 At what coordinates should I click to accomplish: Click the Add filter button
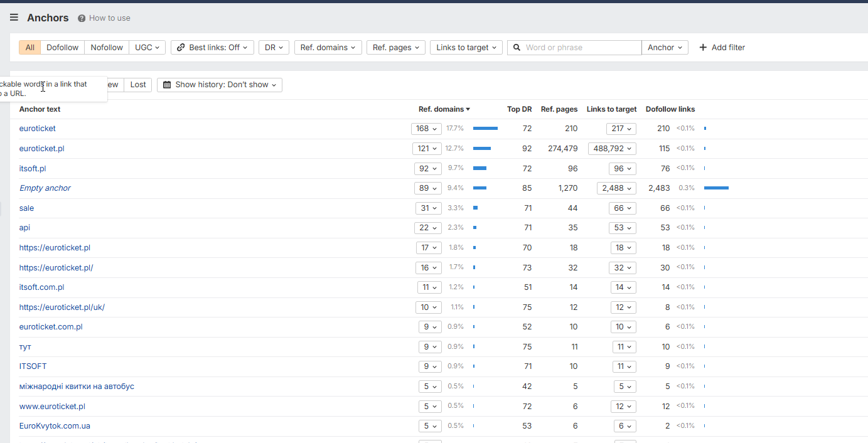tap(722, 48)
